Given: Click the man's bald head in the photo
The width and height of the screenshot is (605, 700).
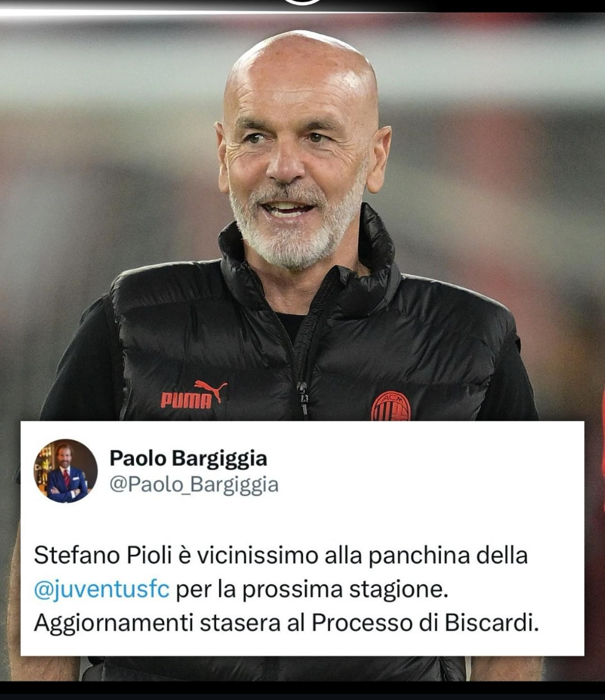Looking at the screenshot, I should coord(302,71).
